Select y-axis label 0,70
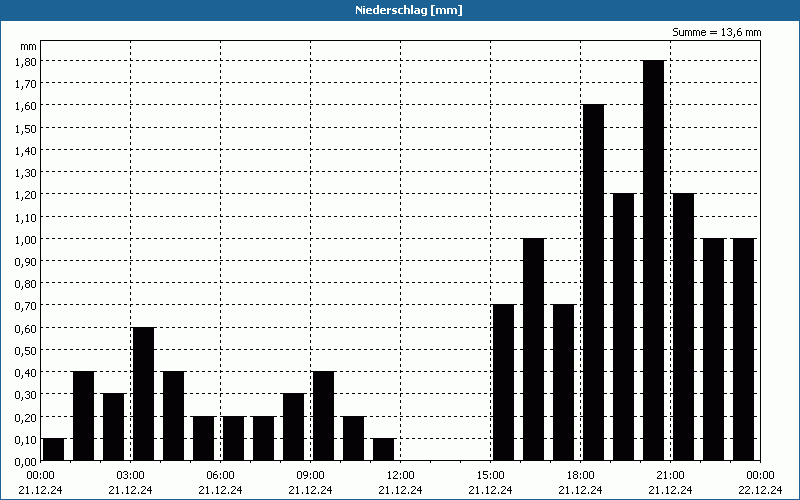The image size is (800, 500). click(x=26, y=306)
